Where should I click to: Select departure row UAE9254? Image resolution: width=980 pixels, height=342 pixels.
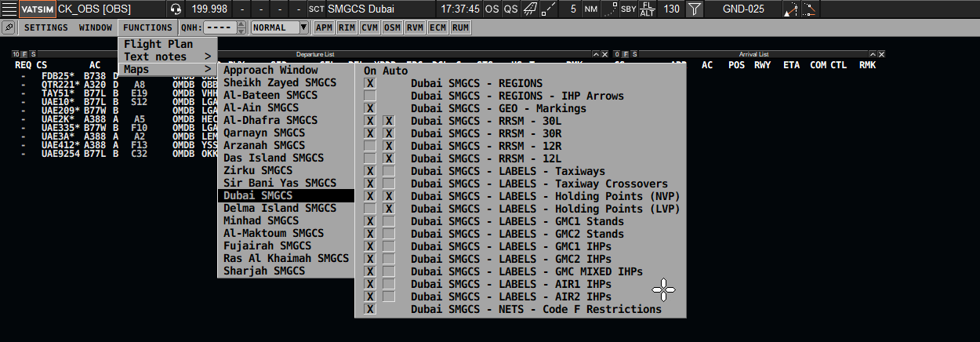click(61, 154)
